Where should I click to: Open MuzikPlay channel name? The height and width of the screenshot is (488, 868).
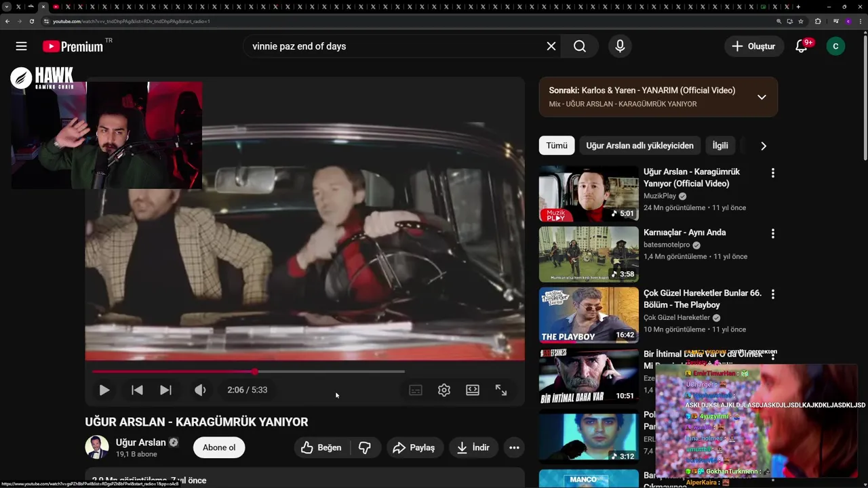tap(660, 196)
